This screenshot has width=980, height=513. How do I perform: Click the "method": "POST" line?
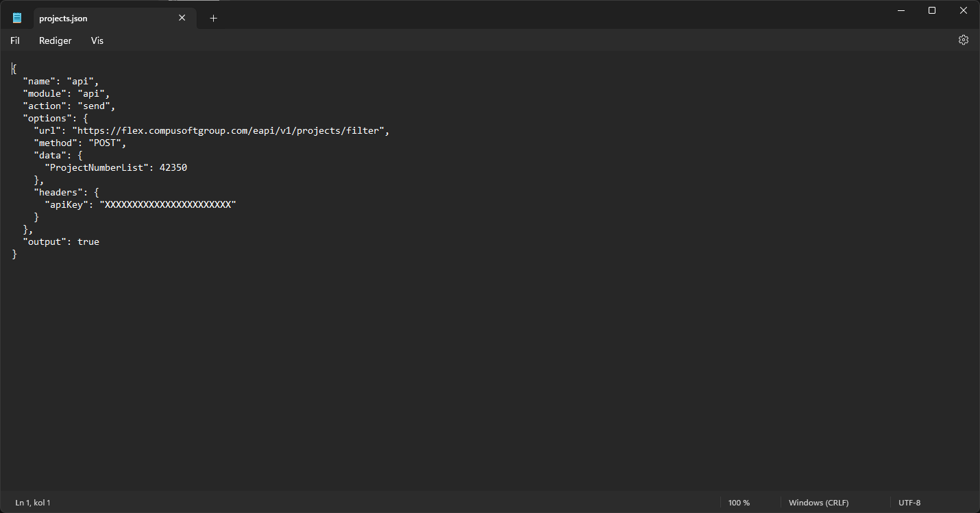79,143
